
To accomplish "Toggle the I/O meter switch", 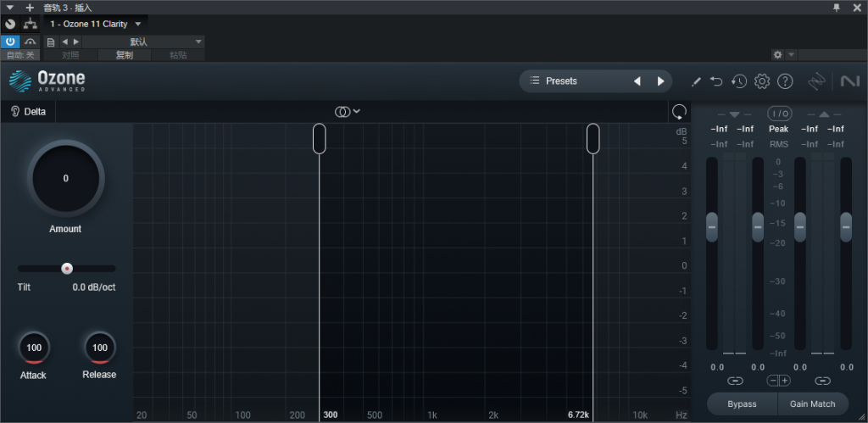I will click(x=780, y=114).
